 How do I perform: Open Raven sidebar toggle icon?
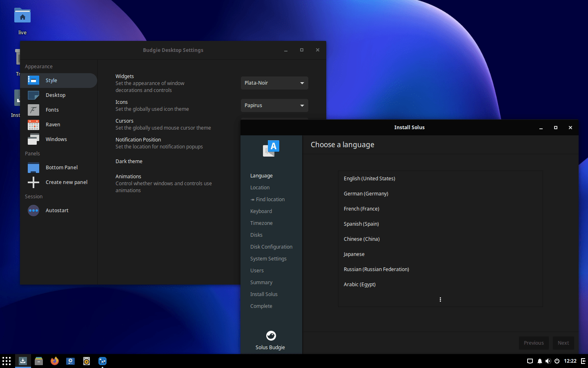583,361
